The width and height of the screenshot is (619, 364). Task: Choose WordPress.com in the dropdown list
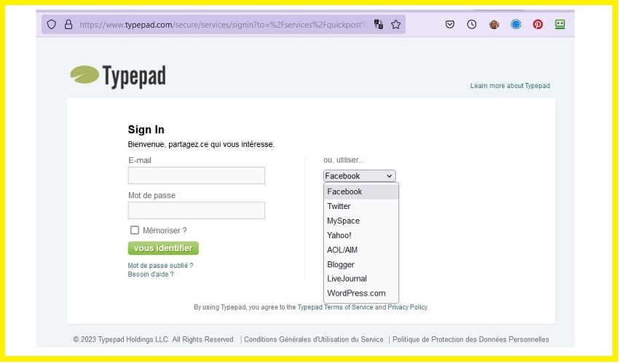click(x=356, y=293)
